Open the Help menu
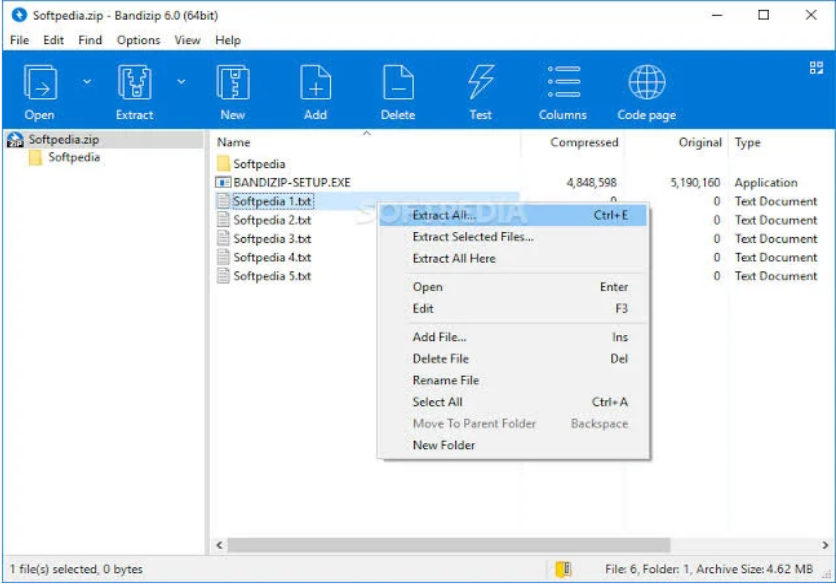The width and height of the screenshot is (836, 584). point(228,40)
